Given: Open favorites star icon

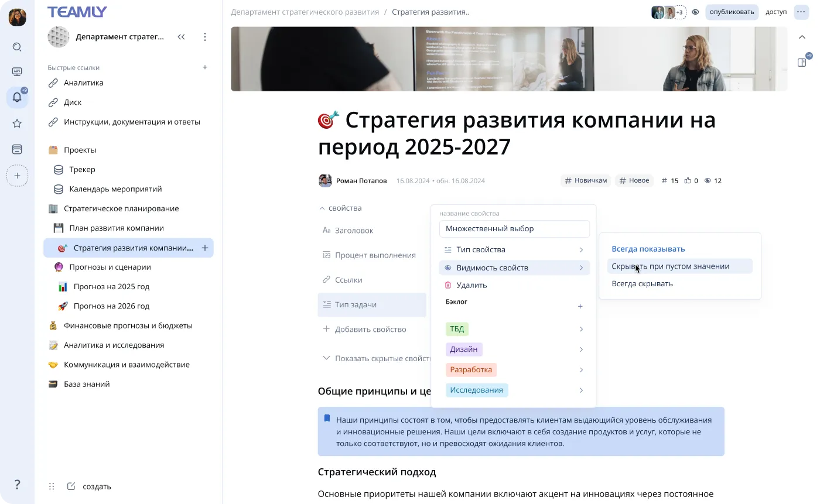Looking at the screenshot, I should (x=17, y=124).
